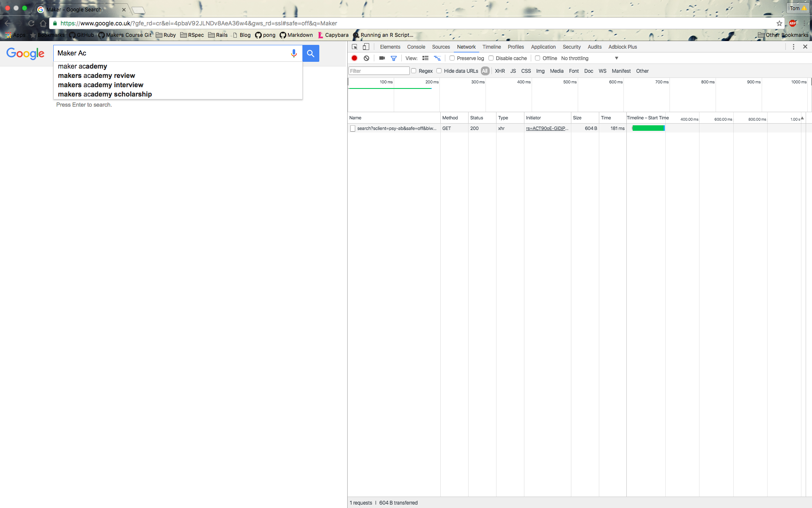Open the Console tab
Viewport: 812px width, 508px height.
[x=416, y=47]
